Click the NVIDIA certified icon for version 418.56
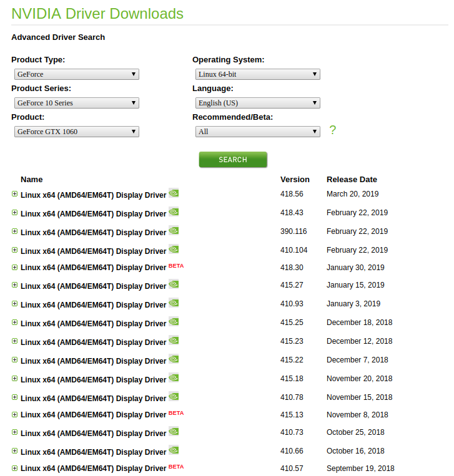Viewport: 454px width, 476px height. [174, 193]
